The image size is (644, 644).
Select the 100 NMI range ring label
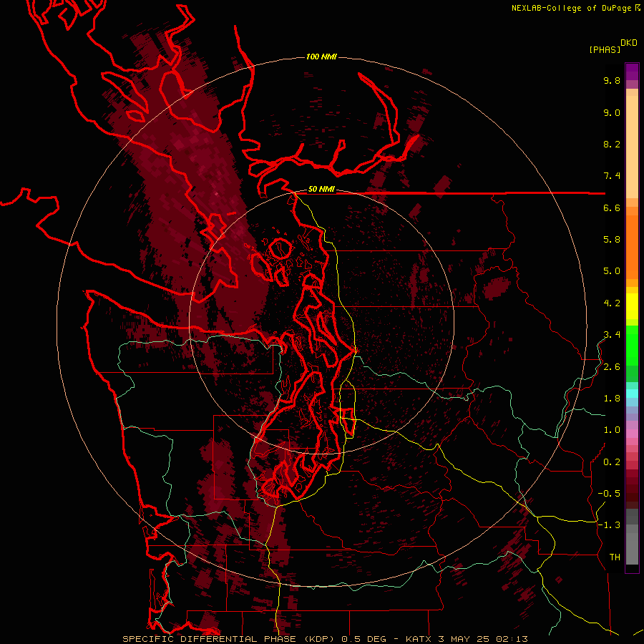321,57
